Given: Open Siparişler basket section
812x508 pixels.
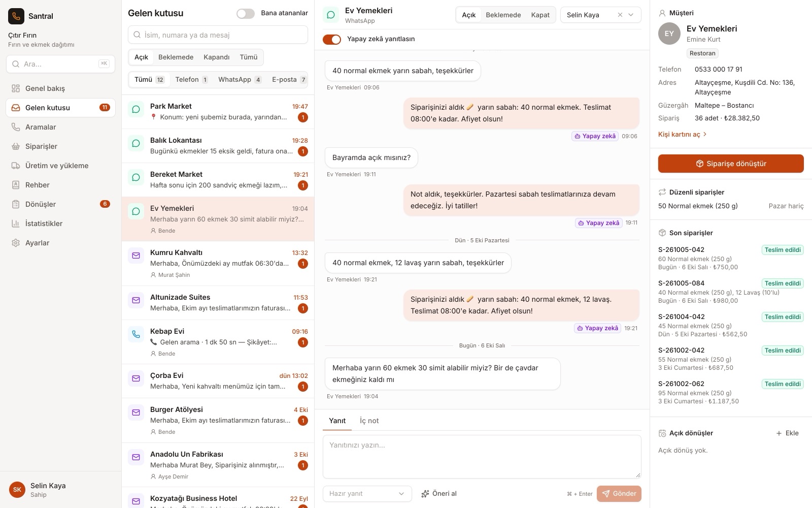Looking at the screenshot, I should click(x=60, y=146).
